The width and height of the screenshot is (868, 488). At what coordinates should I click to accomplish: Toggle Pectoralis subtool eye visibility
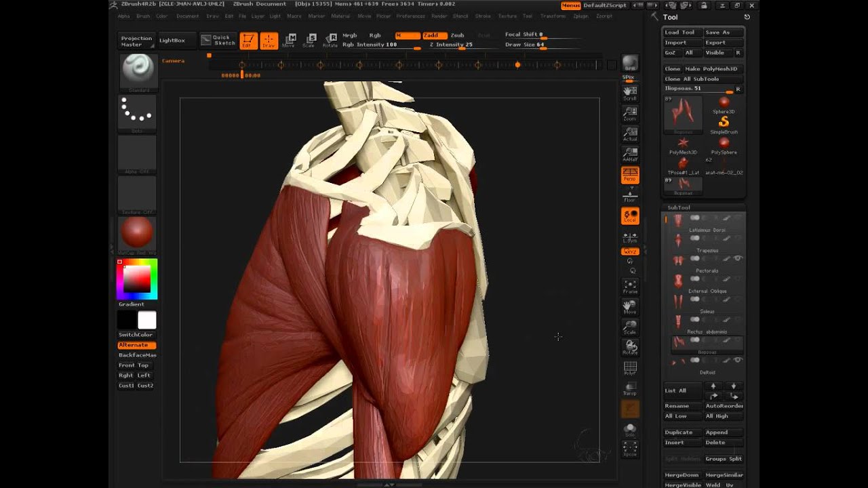[738, 258]
